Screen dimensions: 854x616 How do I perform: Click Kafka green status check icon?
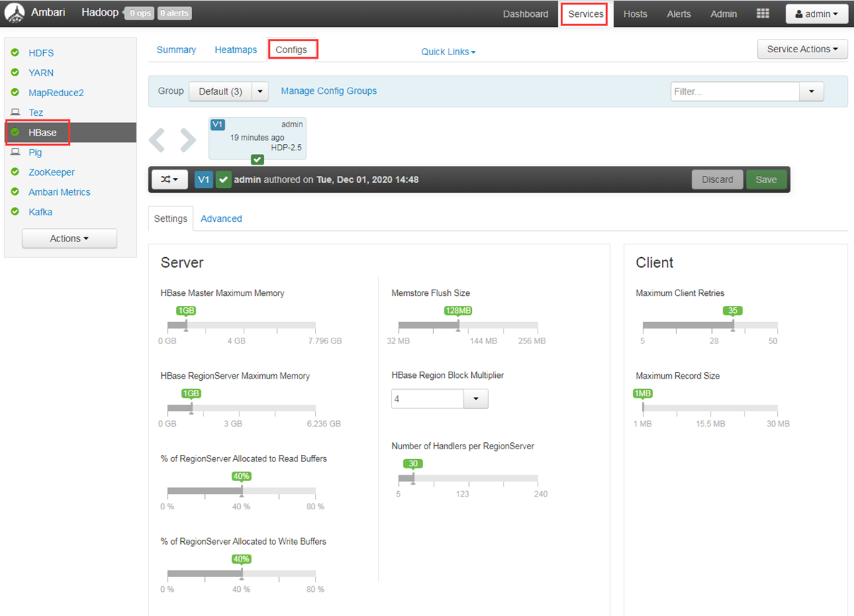pos(15,211)
